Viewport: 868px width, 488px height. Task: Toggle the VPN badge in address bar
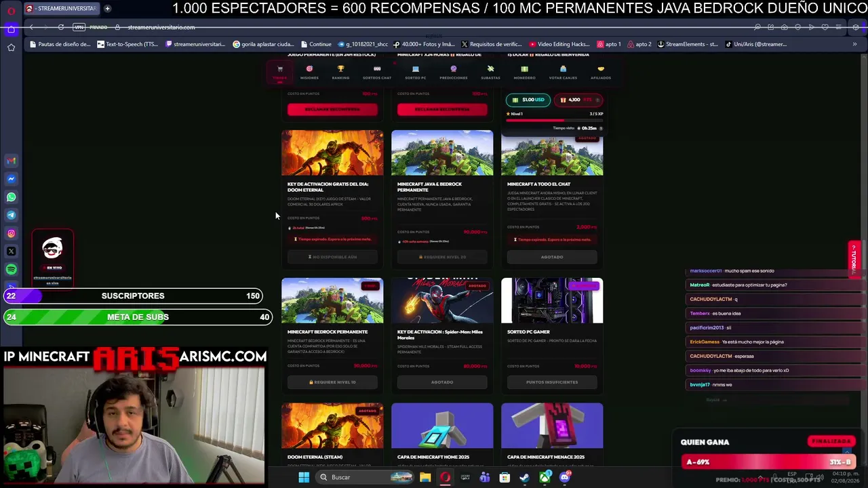click(x=79, y=27)
